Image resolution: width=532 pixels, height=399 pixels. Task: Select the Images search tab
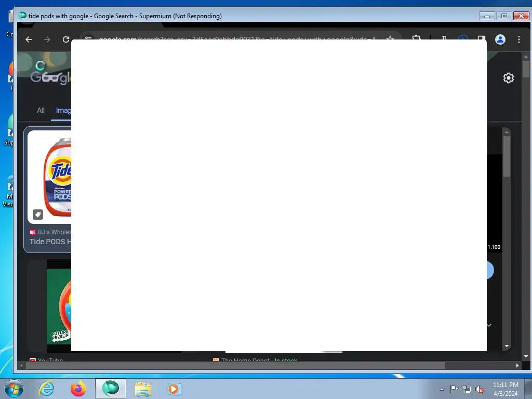(63, 110)
